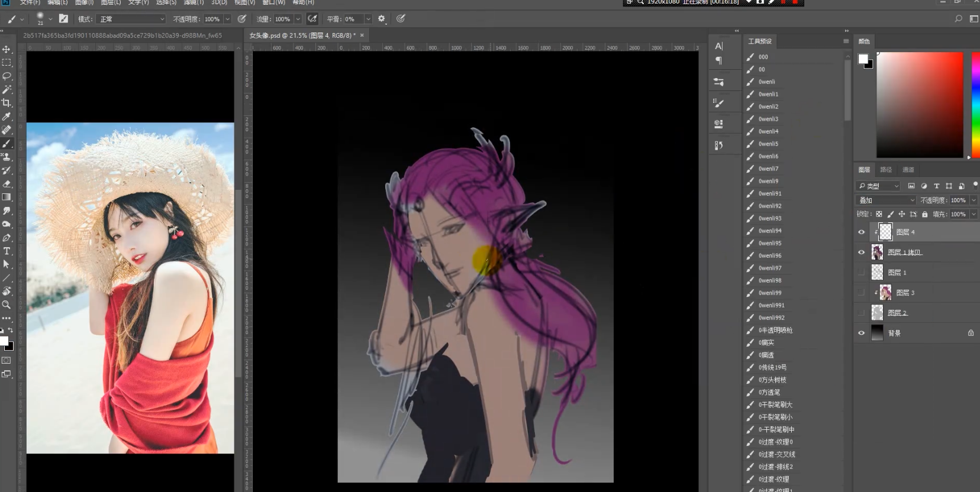Select the Magic Wand tool
Screen dimensions: 980x492
[x=7, y=90]
